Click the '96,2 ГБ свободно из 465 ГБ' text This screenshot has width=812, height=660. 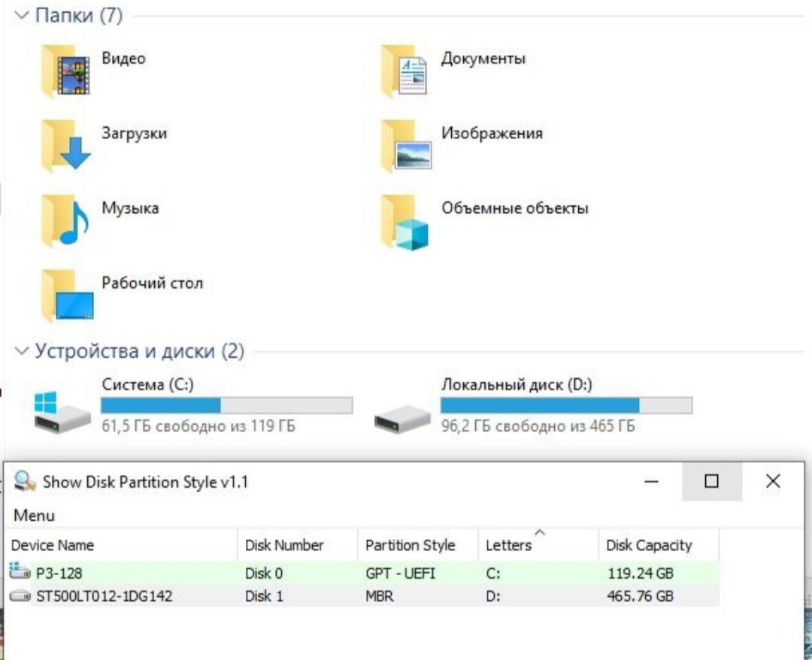pyautogui.click(x=538, y=426)
